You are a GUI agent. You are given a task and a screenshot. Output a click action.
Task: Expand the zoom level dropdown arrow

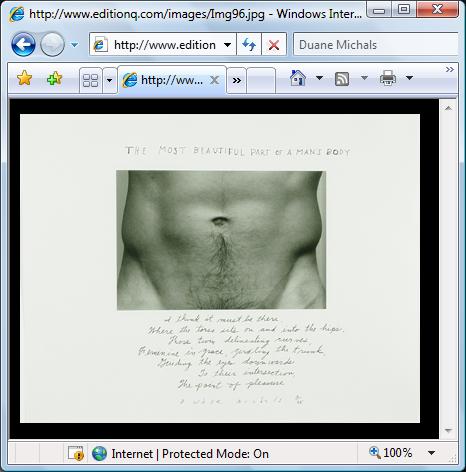tap(431, 453)
